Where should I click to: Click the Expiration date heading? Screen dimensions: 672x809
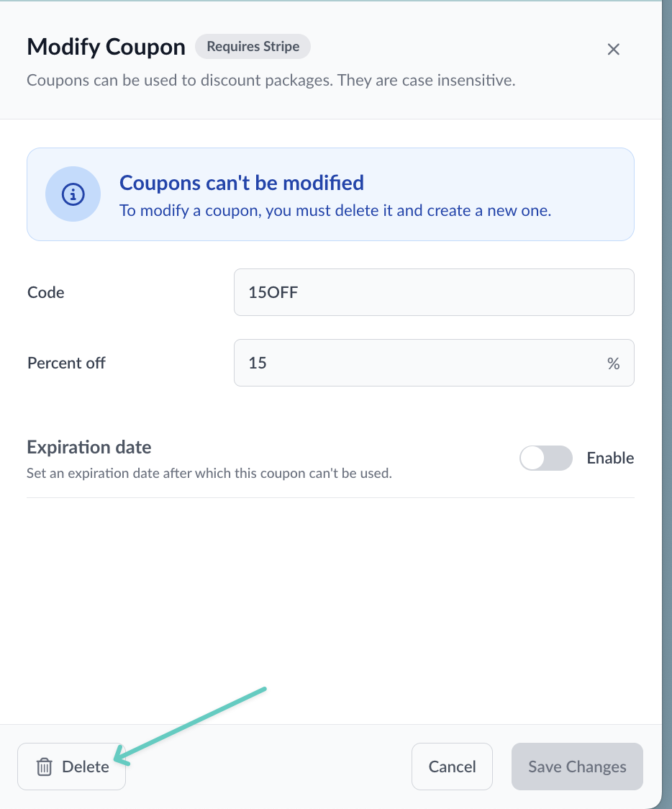(89, 447)
